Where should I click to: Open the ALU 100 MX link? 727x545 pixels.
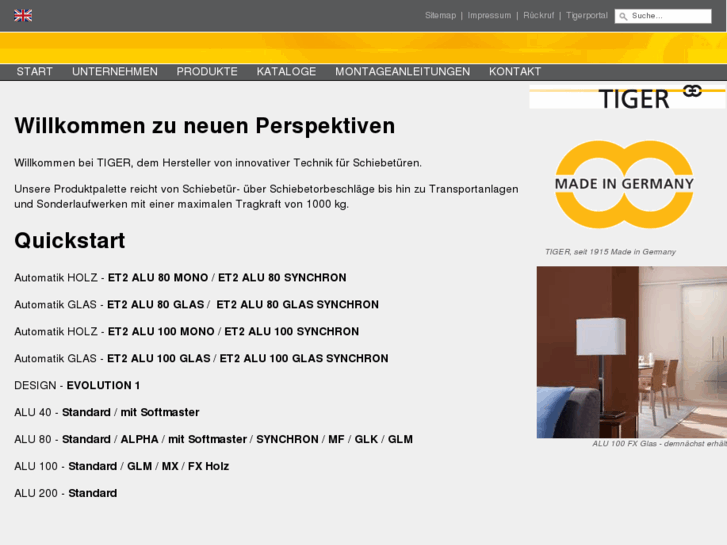tap(170, 466)
